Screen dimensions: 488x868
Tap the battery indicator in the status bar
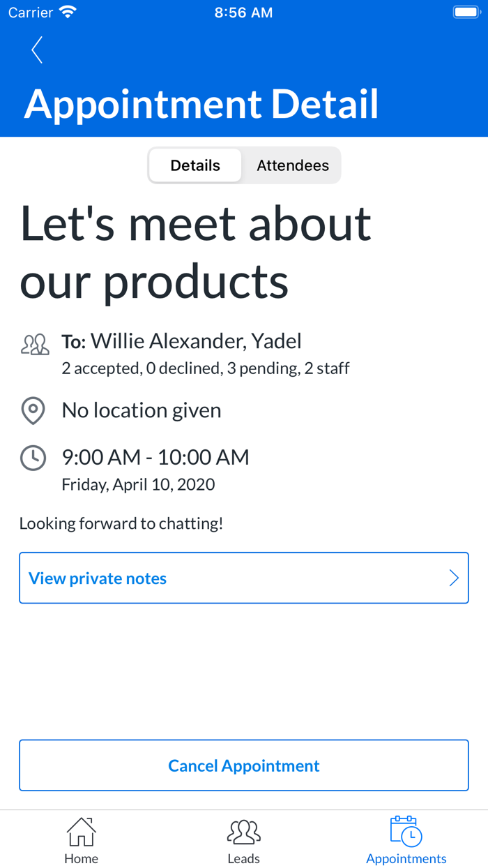pos(466,10)
